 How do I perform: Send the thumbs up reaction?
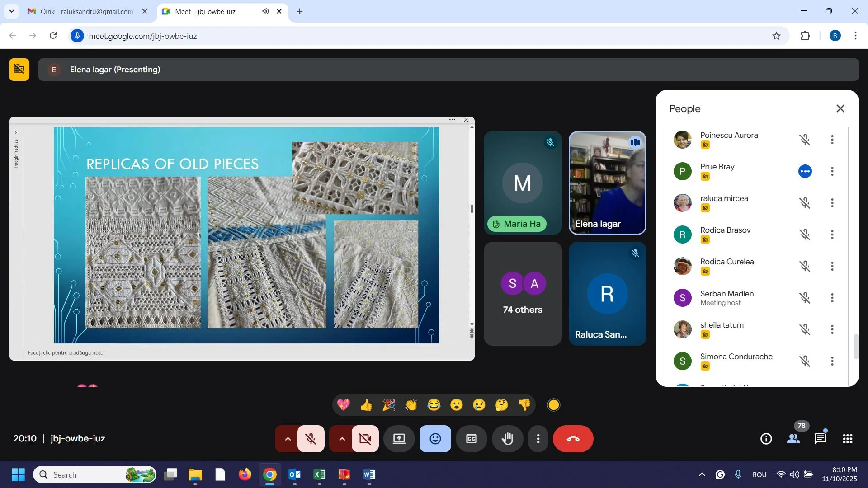(x=366, y=405)
